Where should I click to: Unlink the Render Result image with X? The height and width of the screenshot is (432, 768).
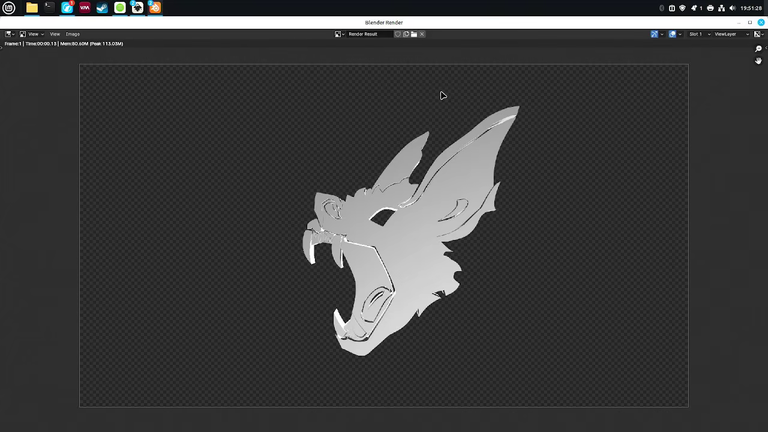coord(422,34)
